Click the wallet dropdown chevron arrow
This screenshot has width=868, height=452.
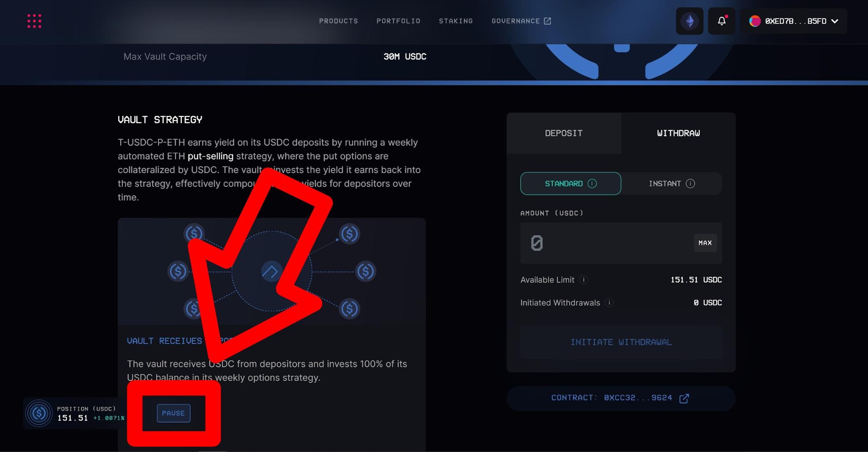click(x=835, y=21)
